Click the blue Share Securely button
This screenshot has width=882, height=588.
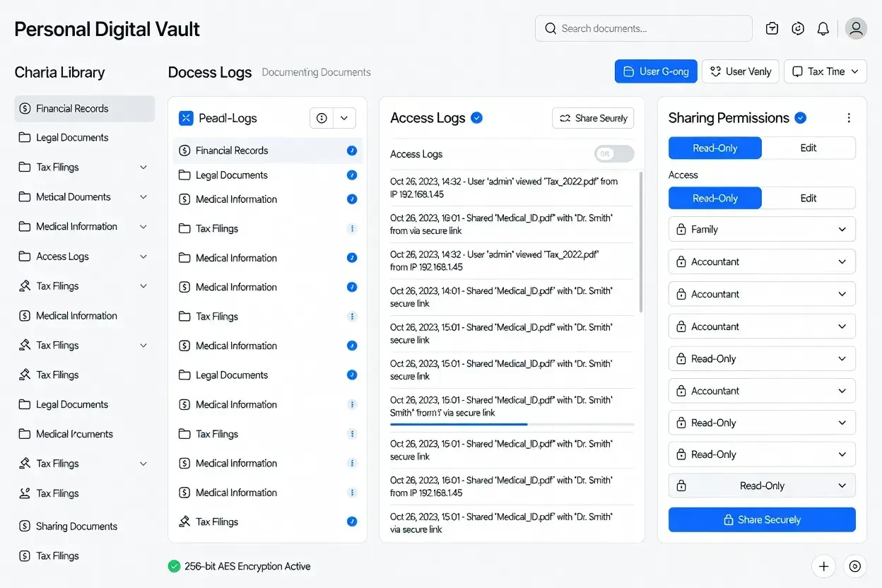762,519
